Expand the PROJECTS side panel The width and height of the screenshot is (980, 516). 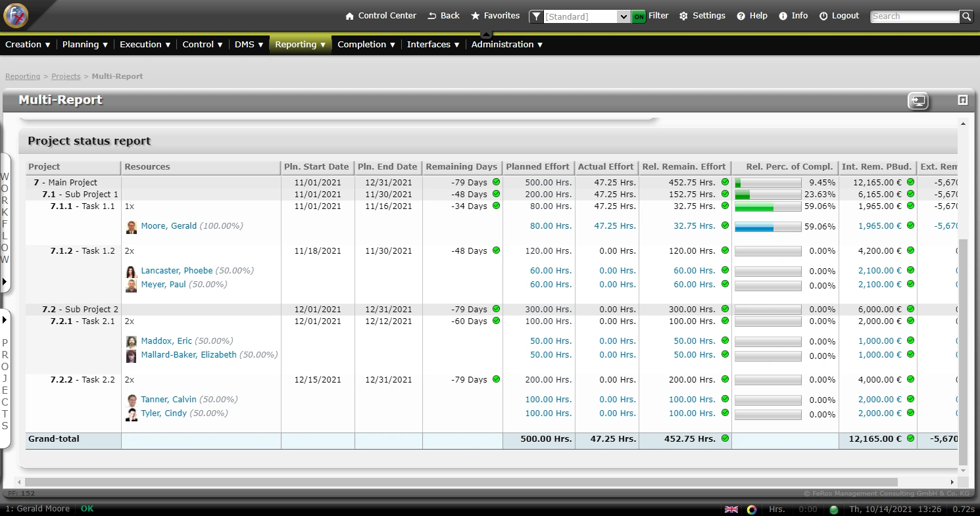5,319
